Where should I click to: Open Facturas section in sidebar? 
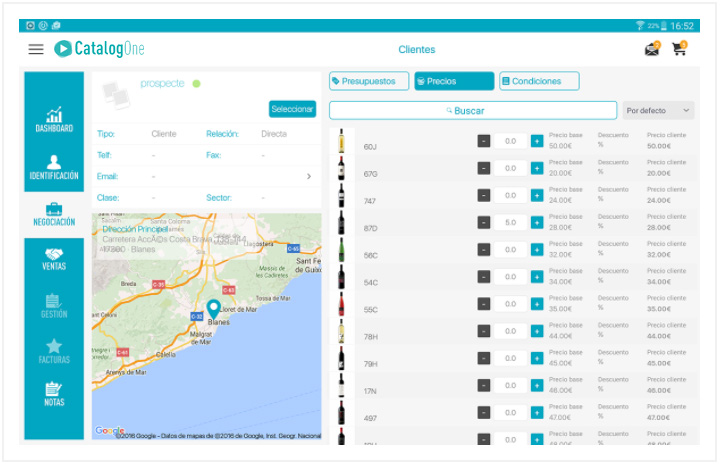(54, 351)
